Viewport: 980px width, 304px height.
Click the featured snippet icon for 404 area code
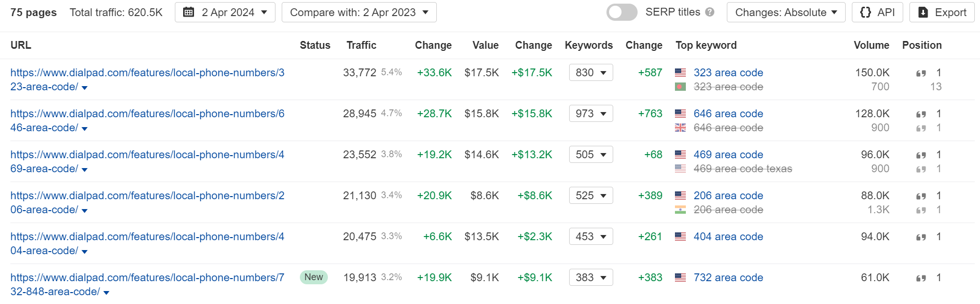click(921, 237)
